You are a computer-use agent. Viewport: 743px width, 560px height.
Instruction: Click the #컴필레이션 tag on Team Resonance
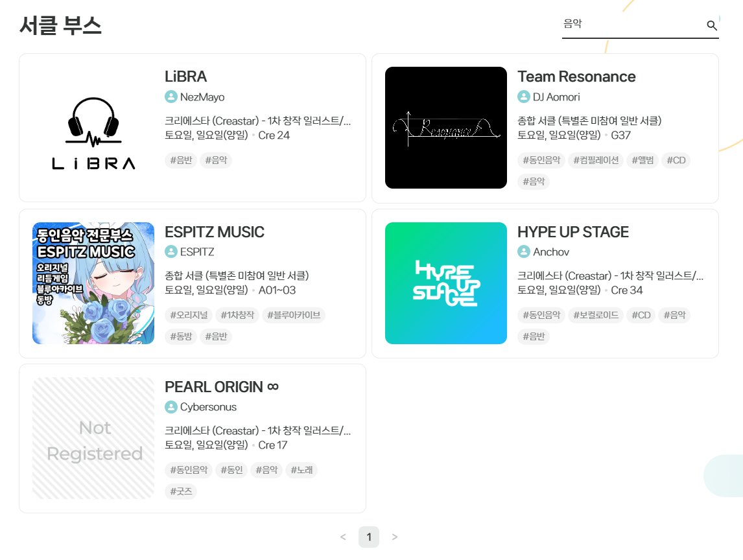[x=596, y=160]
